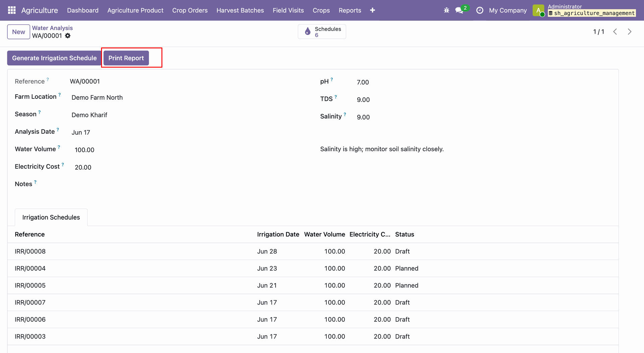The width and height of the screenshot is (644, 353).
Task: Click the plus icon in navbar
Action: [x=372, y=10]
